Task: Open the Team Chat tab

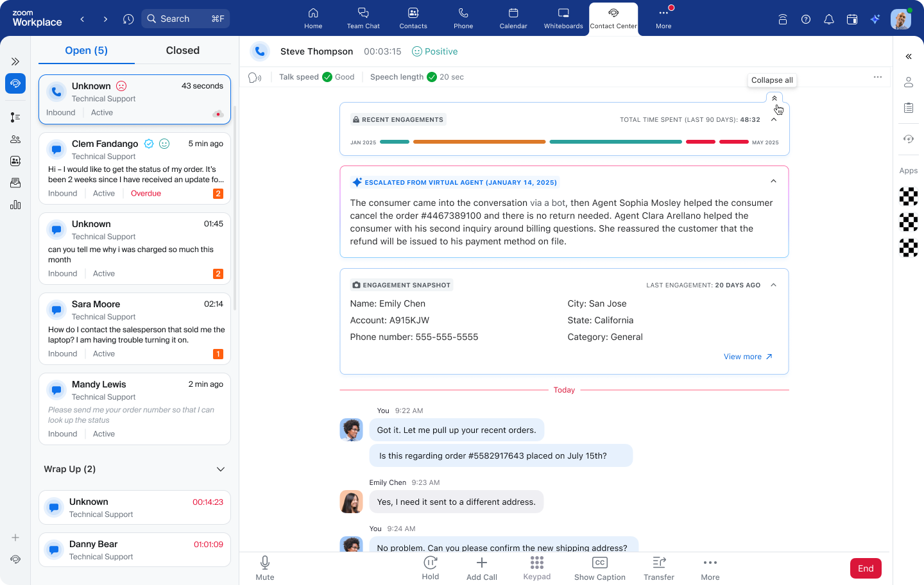Action: [363, 19]
